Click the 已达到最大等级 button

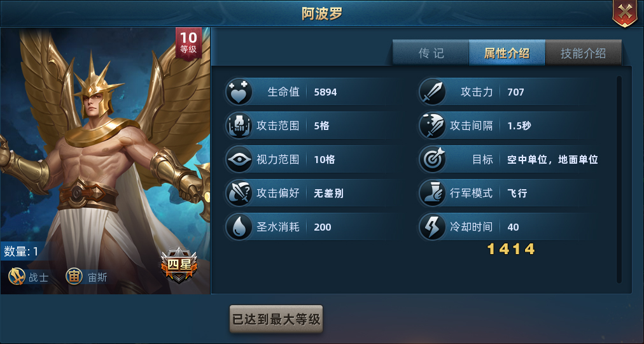(x=276, y=319)
